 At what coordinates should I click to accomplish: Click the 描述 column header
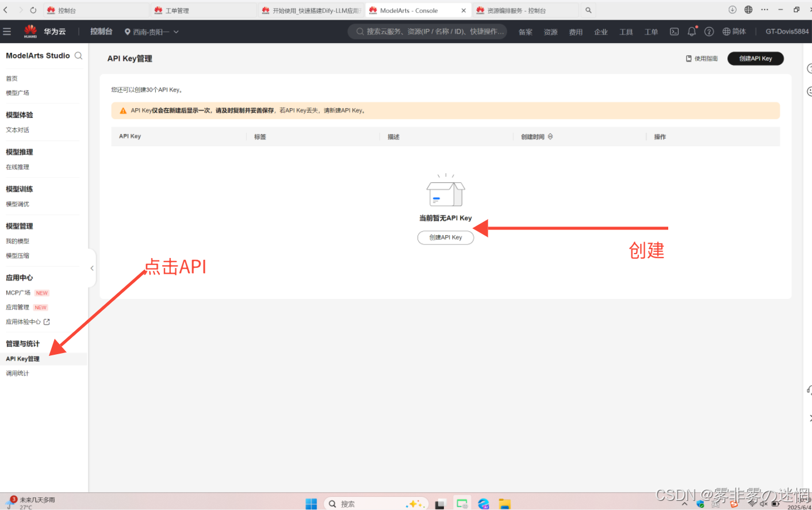coord(393,137)
